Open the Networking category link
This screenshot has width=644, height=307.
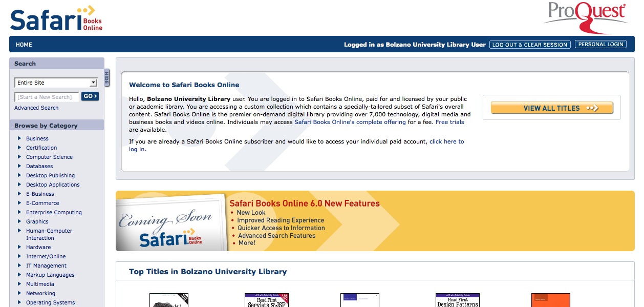pyautogui.click(x=40, y=293)
